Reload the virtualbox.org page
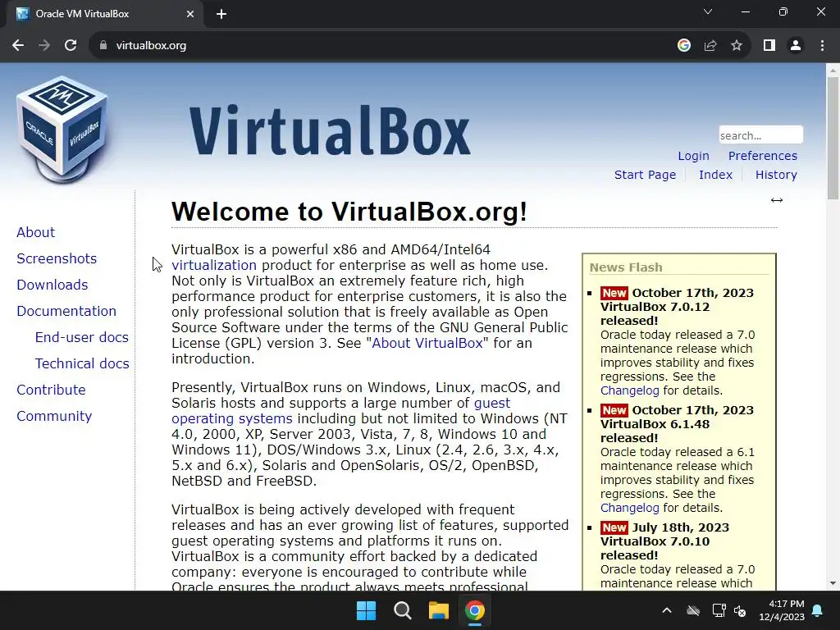This screenshot has width=840, height=630. pyautogui.click(x=71, y=46)
